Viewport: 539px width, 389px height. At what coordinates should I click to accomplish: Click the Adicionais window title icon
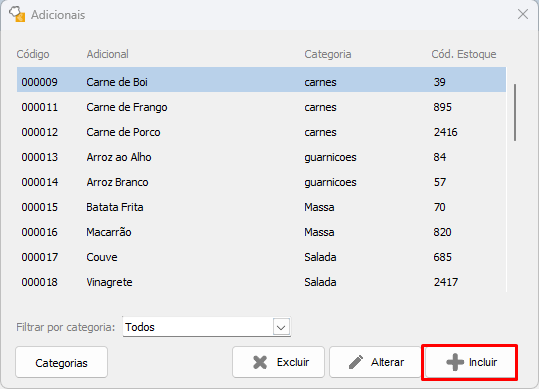[17, 14]
